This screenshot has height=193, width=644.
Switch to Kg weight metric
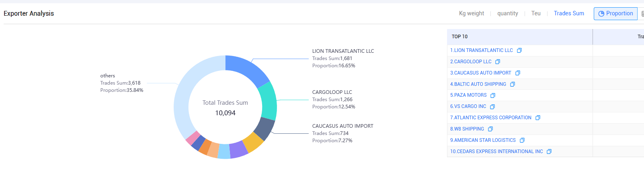(472, 13)
